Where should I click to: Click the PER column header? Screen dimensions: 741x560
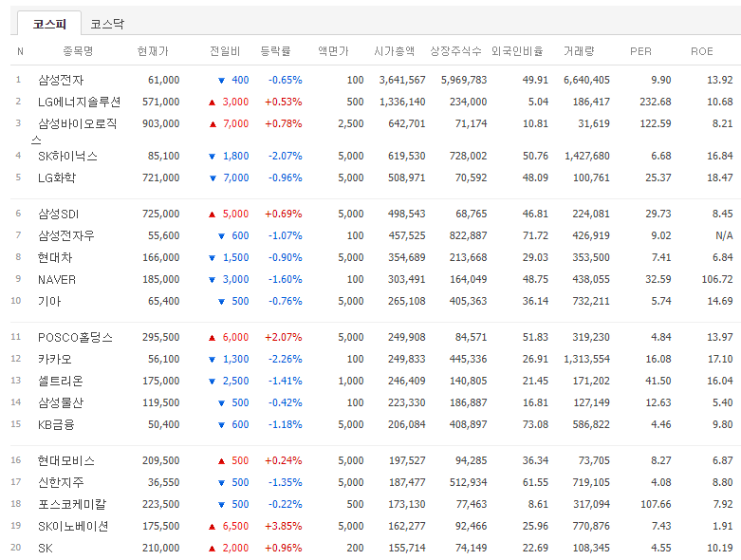tap(640, 51)
